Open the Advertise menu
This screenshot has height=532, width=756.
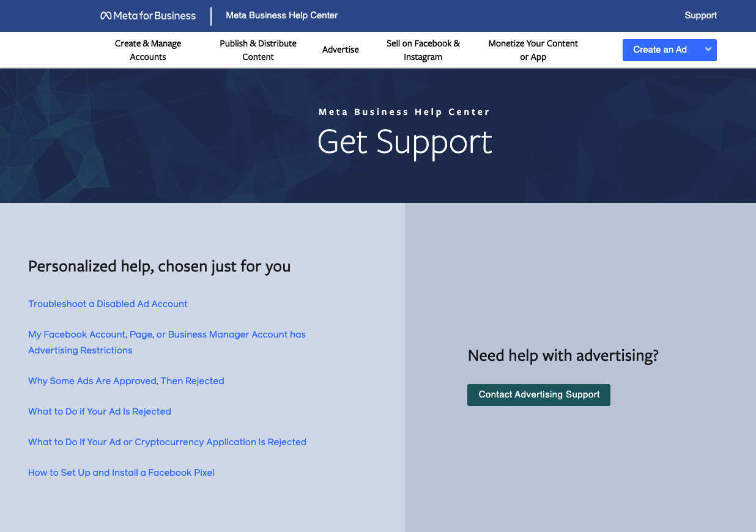(341, 50)
